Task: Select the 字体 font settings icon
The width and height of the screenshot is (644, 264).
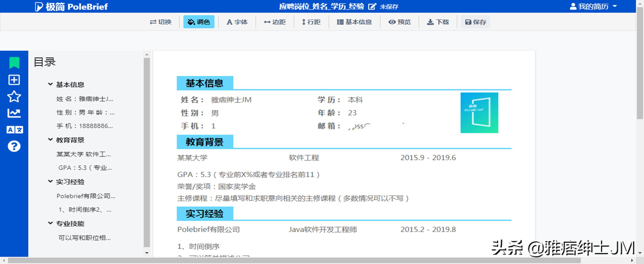Action: pyautogui.click(x=237, y=22)
